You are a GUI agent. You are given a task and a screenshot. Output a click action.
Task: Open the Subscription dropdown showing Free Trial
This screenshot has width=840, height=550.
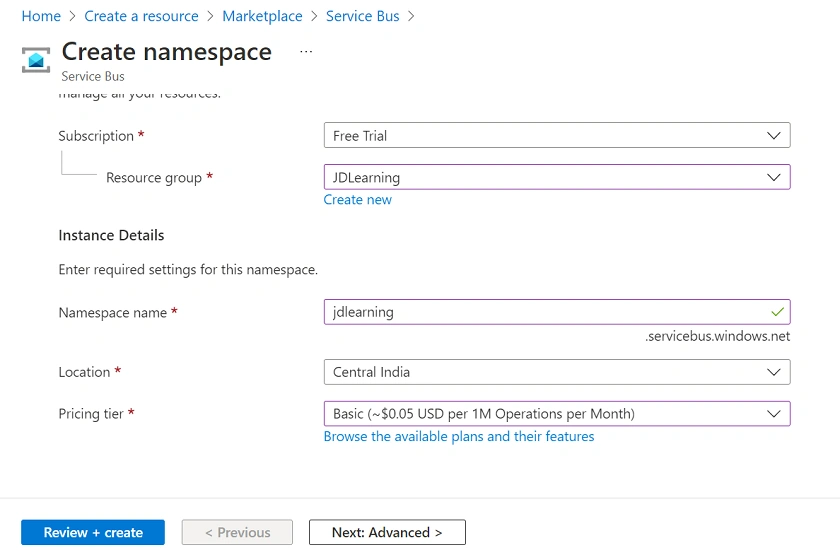point(557,135)
